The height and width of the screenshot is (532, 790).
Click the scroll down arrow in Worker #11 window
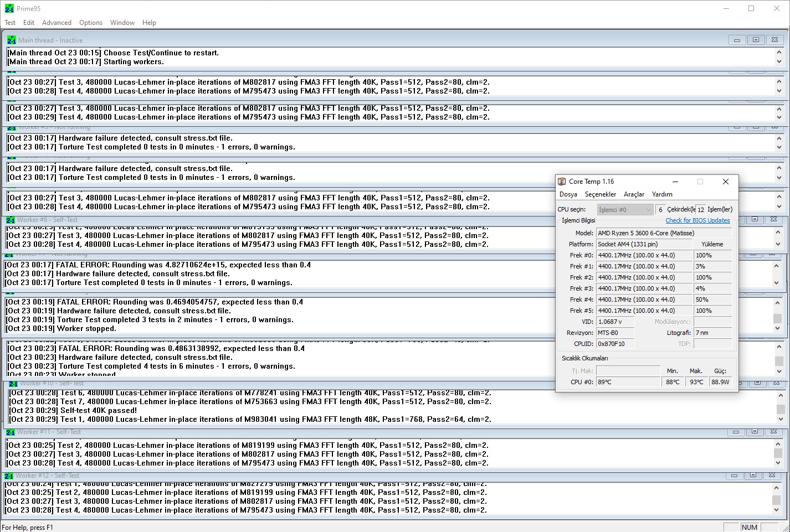click(778, 463)
